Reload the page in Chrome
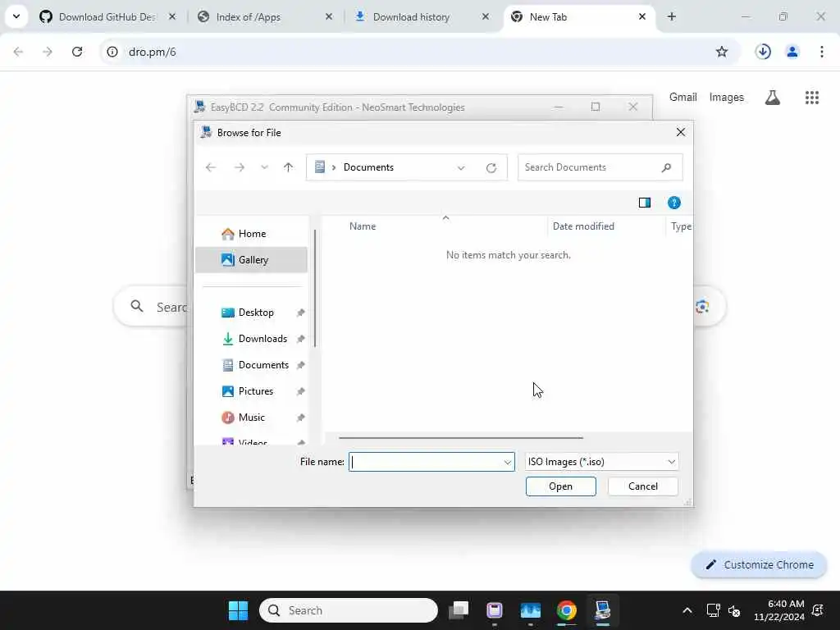Image resolution: width=840 pixels, height=630 pixels. coord(77,52)
